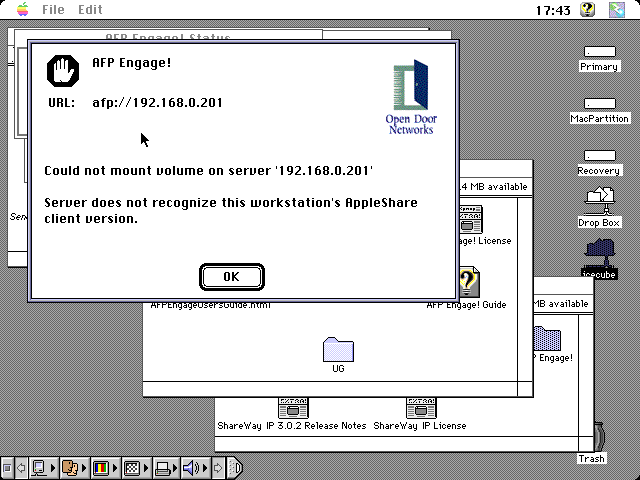The height and width of the screenshot is (480, 640).
Task: Open the Apple menu
Action: 23,9
